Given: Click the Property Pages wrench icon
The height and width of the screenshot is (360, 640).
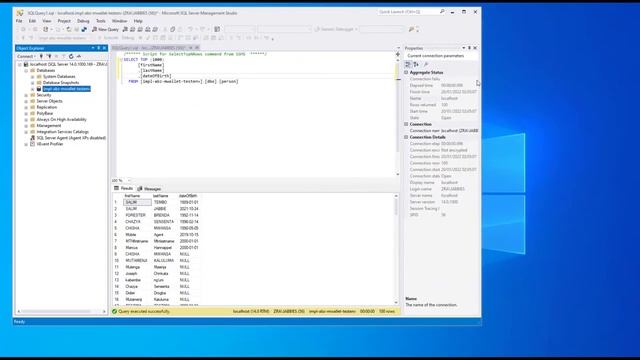Looking at the screenshot, I should coord(426,64).
